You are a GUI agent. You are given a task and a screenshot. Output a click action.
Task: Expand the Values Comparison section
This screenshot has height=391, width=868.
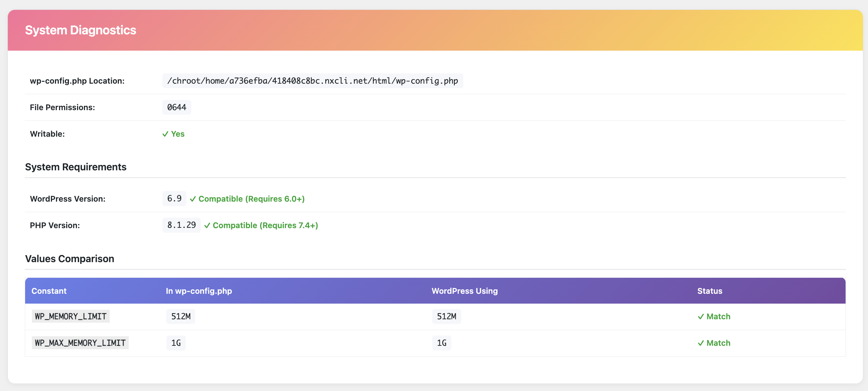coord(69,259)
